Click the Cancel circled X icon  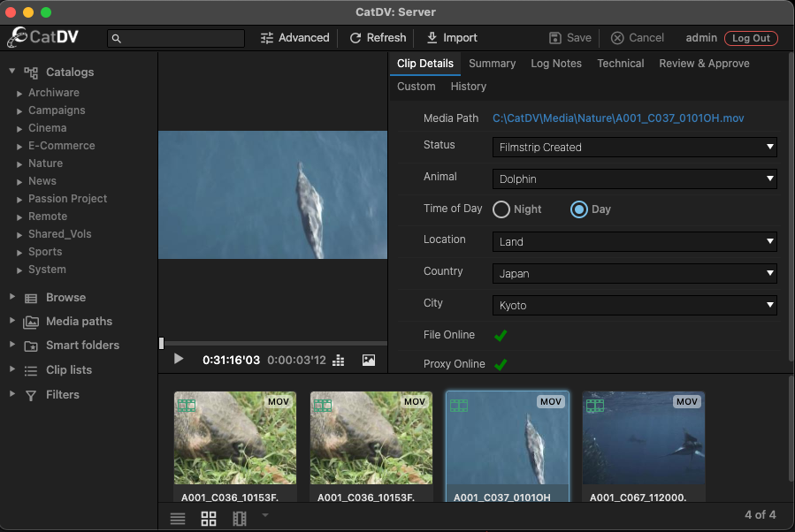click(x=617, y=38)
